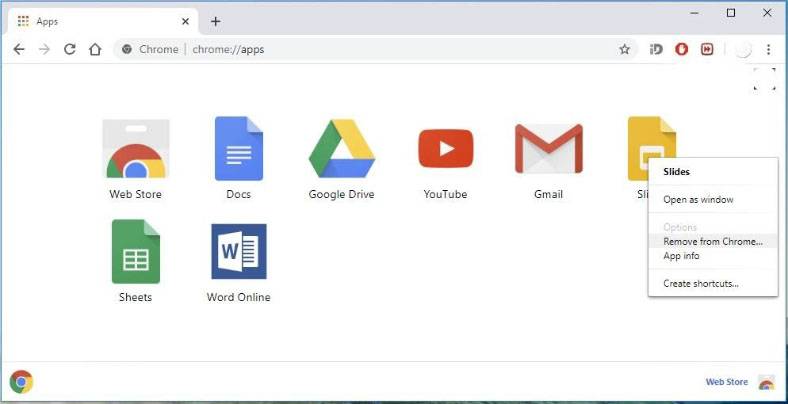Click the iD extension icon
This screenshot has width=788, height=404.
tap(656, 49)
